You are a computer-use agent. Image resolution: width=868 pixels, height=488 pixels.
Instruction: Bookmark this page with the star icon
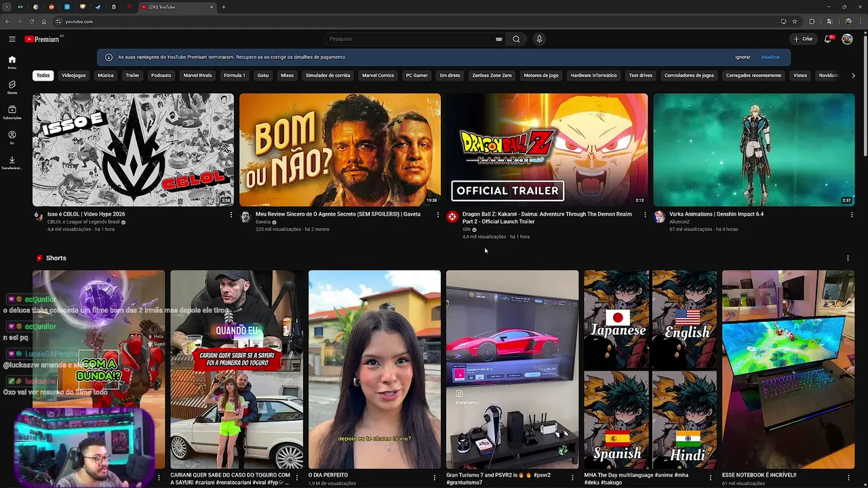coord(795,22)
